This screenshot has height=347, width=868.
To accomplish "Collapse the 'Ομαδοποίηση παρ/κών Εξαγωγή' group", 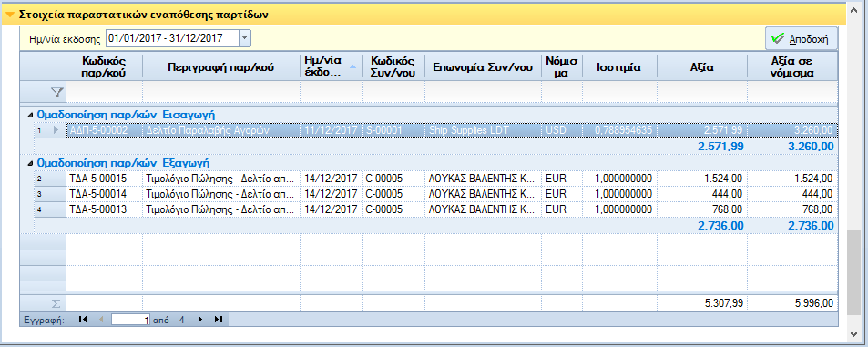I will tap(29, 163).
